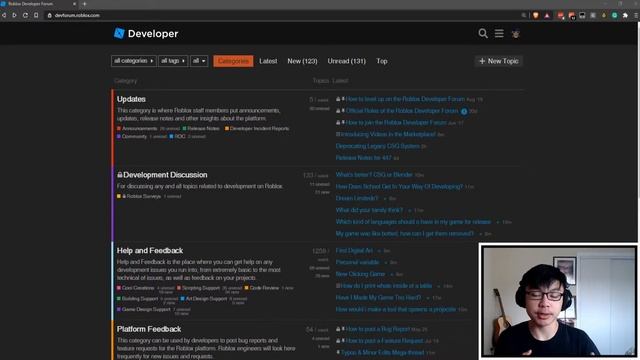Click the red extension icon with dark badge
This screenshot has width=640, height=360.
[572, 16]
